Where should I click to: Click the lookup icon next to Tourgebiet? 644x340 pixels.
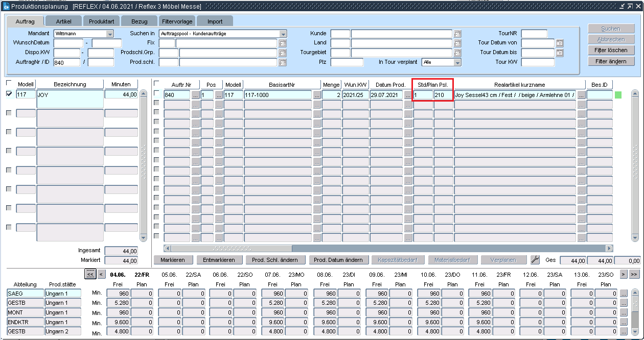pyautogui.click(x=457, y=53)
